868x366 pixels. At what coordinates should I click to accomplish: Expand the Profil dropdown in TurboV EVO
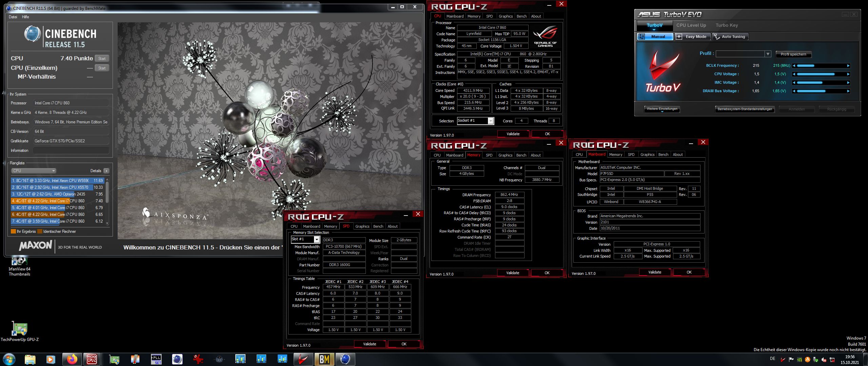coord(768,54)
